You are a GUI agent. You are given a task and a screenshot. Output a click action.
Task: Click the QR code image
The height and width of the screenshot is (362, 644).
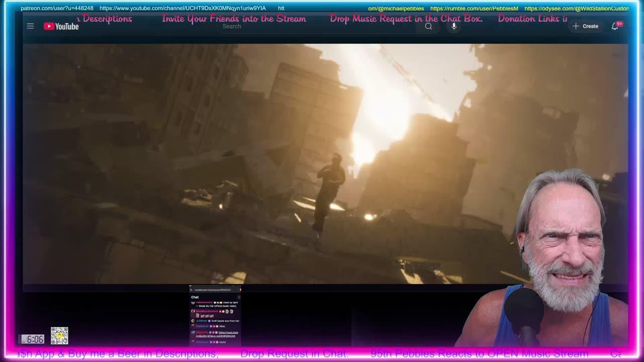(59, 335)
